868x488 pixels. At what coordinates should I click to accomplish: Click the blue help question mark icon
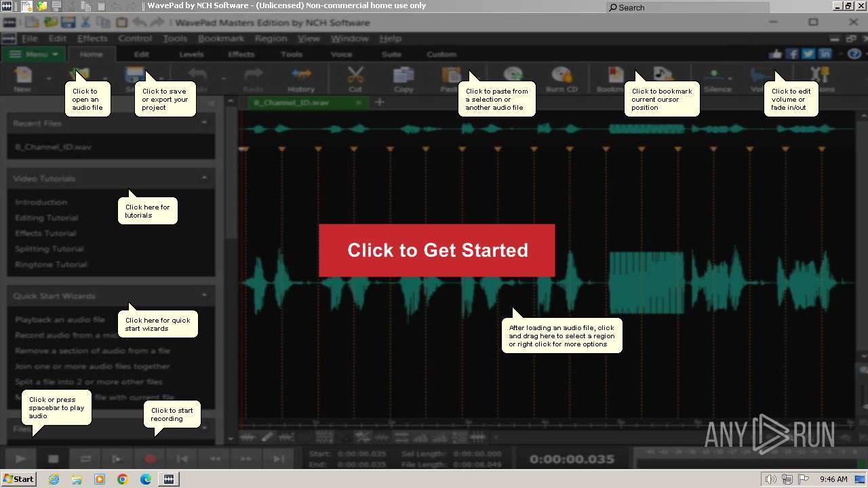point(854,54)
